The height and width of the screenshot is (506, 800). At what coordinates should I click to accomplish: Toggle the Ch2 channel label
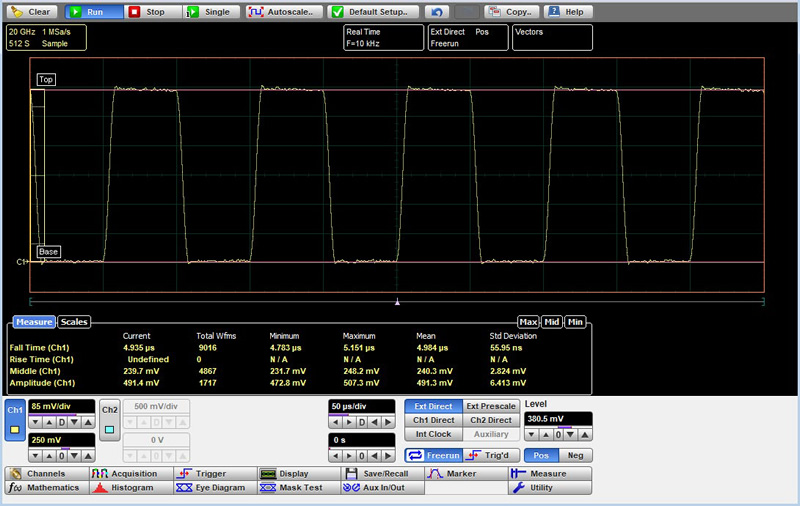(x=109, y=410)
